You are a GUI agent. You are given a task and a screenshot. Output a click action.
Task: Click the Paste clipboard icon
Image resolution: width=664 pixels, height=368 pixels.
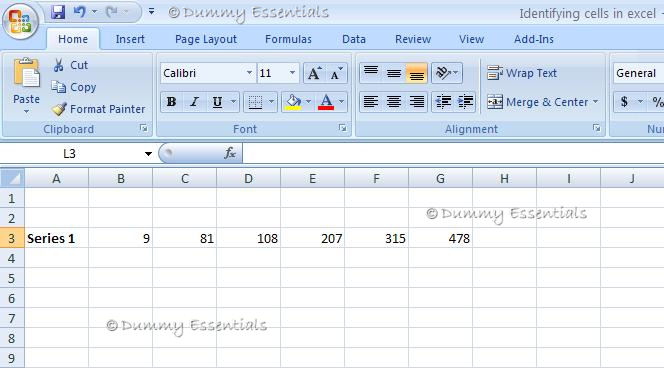[x=26, y=73]
